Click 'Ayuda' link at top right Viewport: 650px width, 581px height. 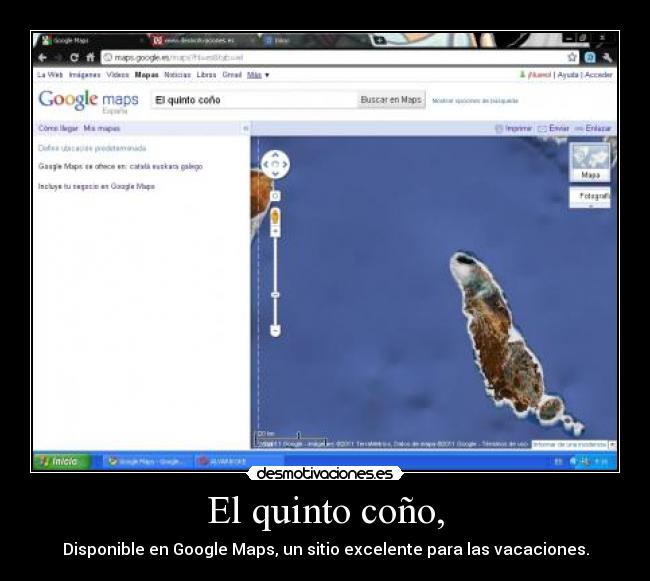pyautogui.click(x=568, y=75)
